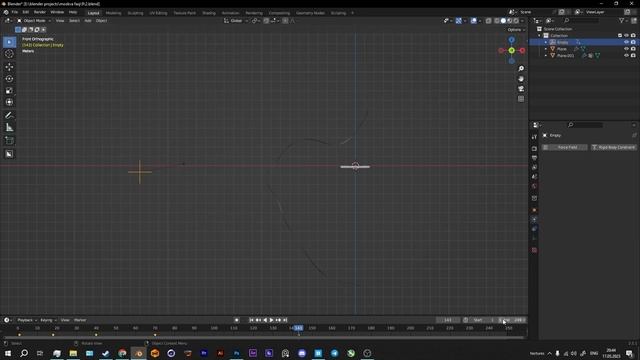Disable rendering for Plane object
640x360 pixels.
coord(633,49)
